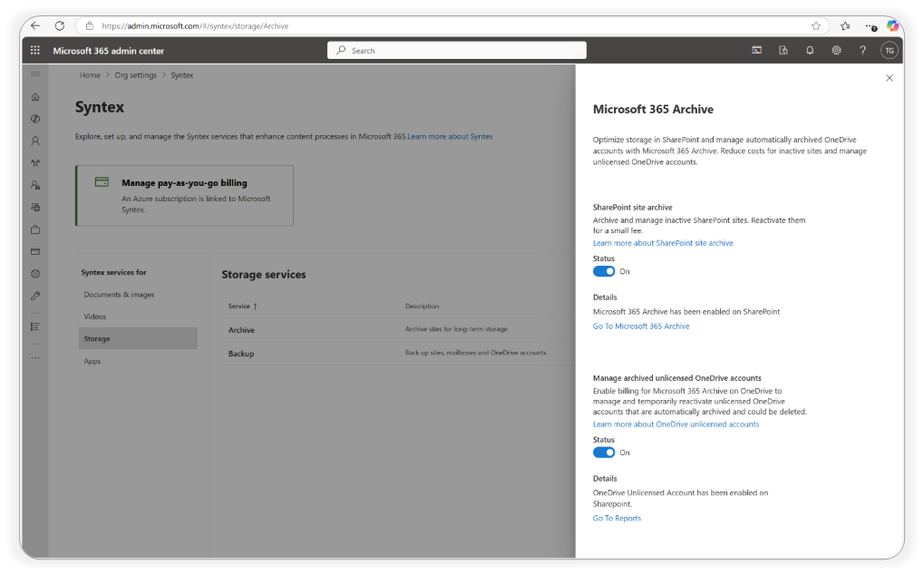Click the browser address bar URL
The width and height of the screenshot is (924, 575).
[x=195, y=26]
